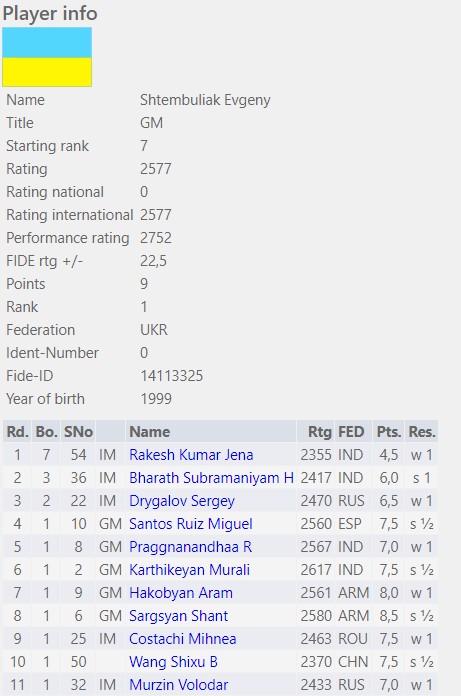Click Drygalov Sergey name link
This screenshot has height=696, width=461.
[x=181, y=501]
